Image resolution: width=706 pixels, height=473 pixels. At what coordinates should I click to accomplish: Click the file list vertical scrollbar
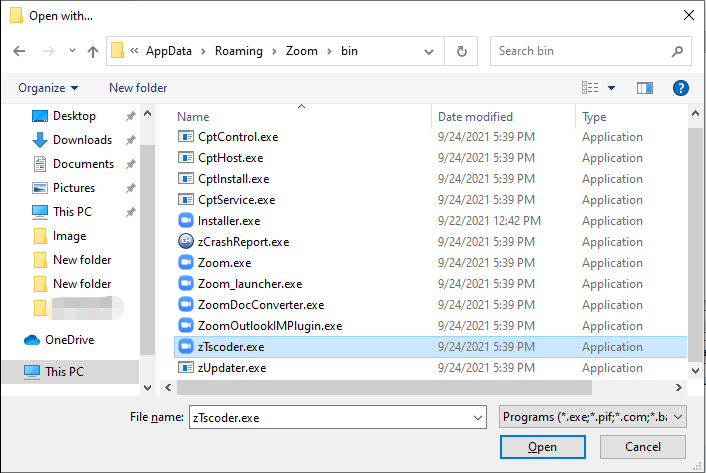tap(695, 243)
